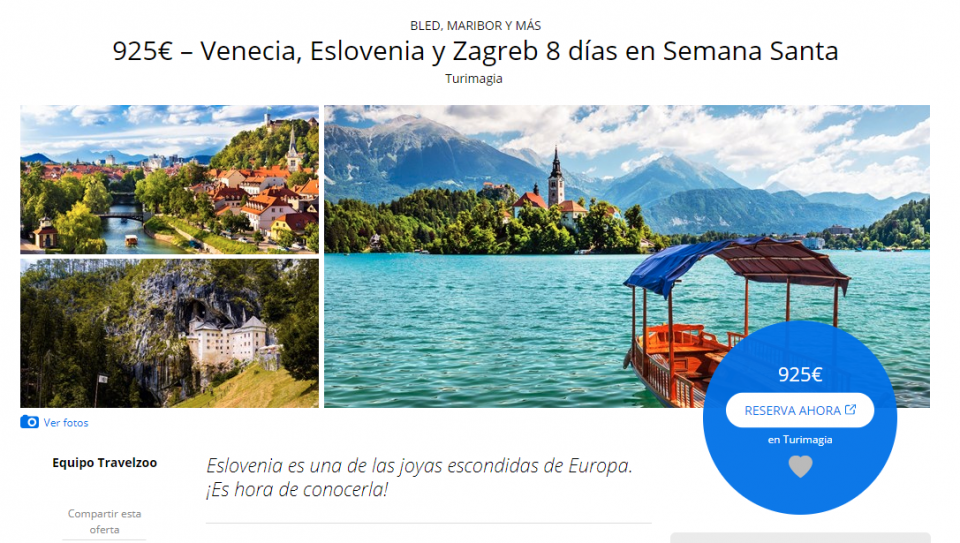Open the Predjama cave castle photo
The width and height of the screenshot is (960, 543).
[x=170, y=333]
